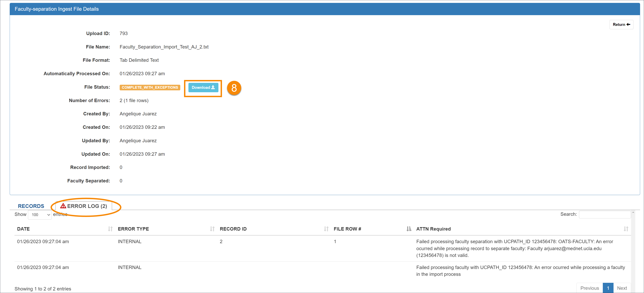Screen dimensions: 644x293
Task: Select the RECORDS tab
Action: pyautogui.click(x=31, y=206)
